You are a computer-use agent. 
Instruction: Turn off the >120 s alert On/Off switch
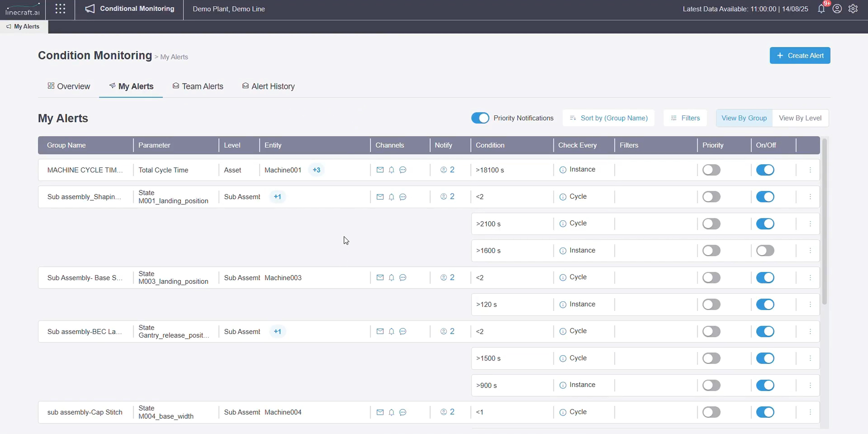tap(765, 305)
